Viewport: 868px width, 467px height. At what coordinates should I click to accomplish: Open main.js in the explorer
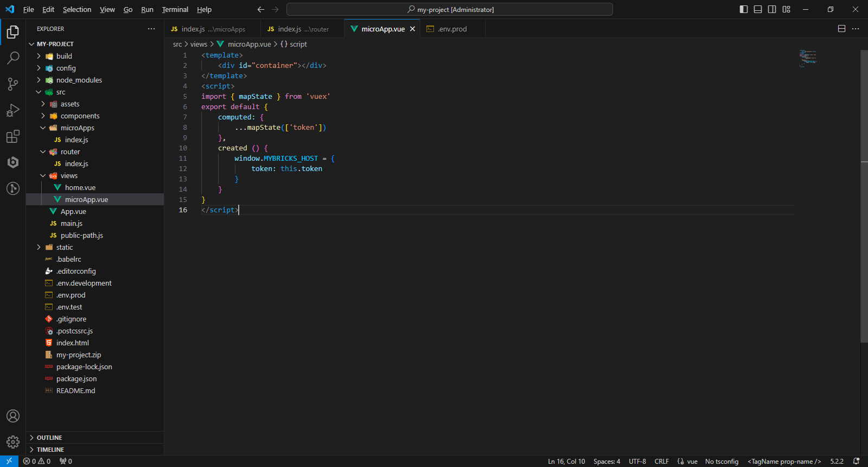(95, 223)
